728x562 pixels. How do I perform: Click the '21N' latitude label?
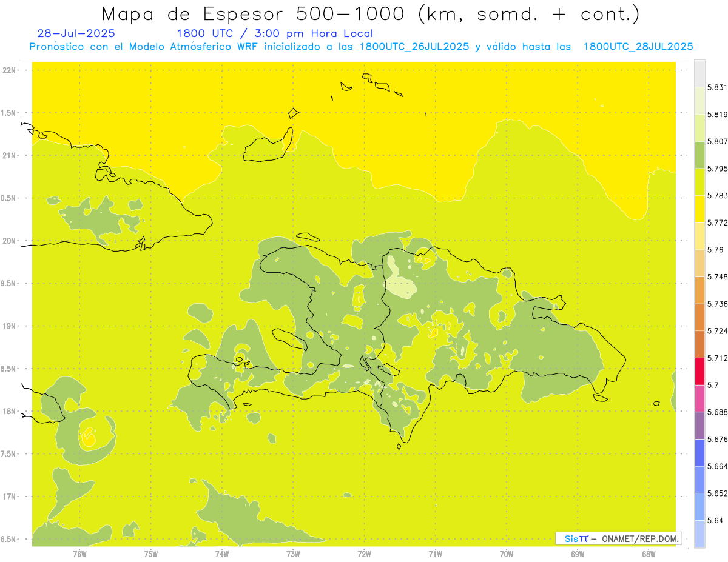pos(9,155)
